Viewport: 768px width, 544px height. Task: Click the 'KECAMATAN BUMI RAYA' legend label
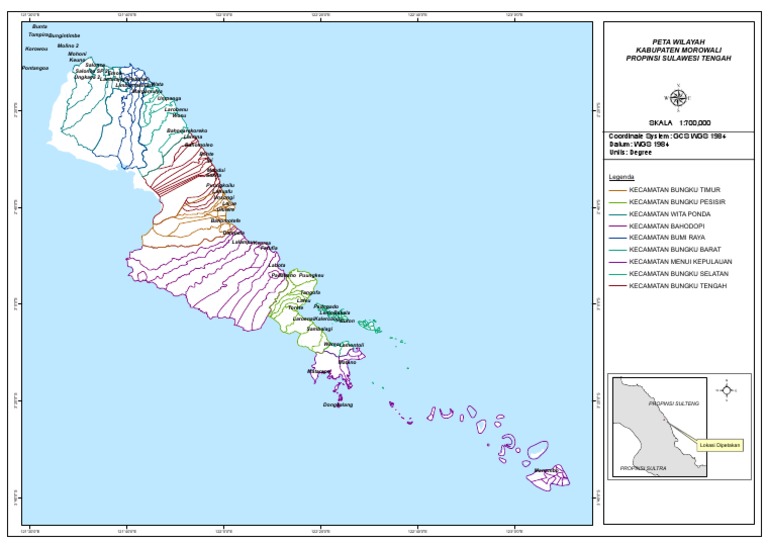click(667, 237)
